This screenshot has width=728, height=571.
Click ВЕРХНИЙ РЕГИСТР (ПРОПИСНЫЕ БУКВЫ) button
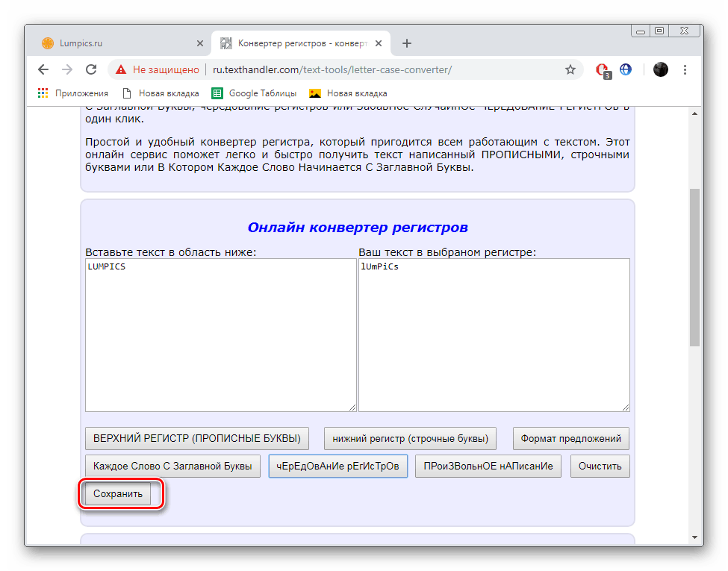[197, 439]
